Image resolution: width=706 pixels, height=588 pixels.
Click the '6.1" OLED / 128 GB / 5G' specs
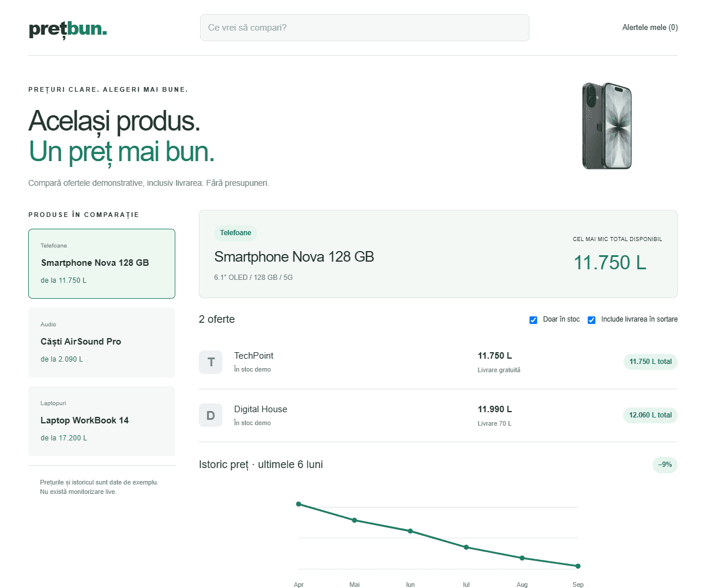coord(253,277)
